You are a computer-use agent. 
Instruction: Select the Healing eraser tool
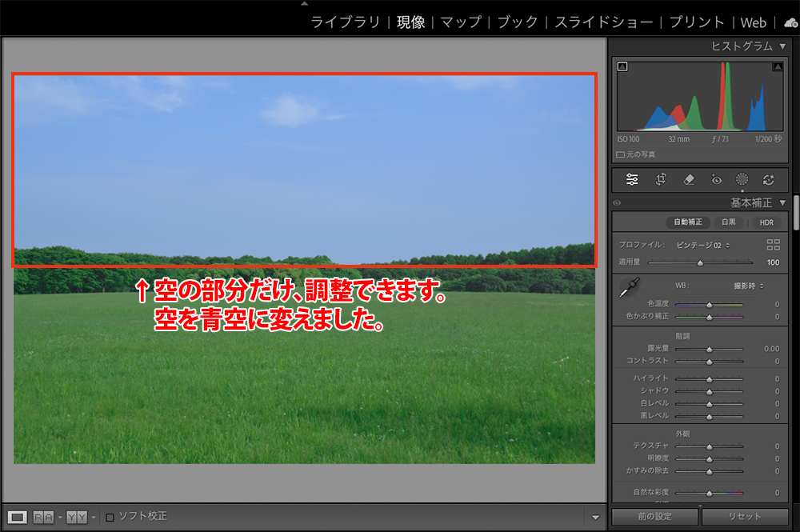[689, 180]
